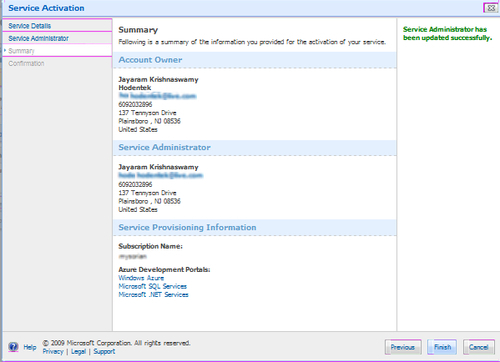
Task: Click the Finish button
Action: (x=442, y=347)
